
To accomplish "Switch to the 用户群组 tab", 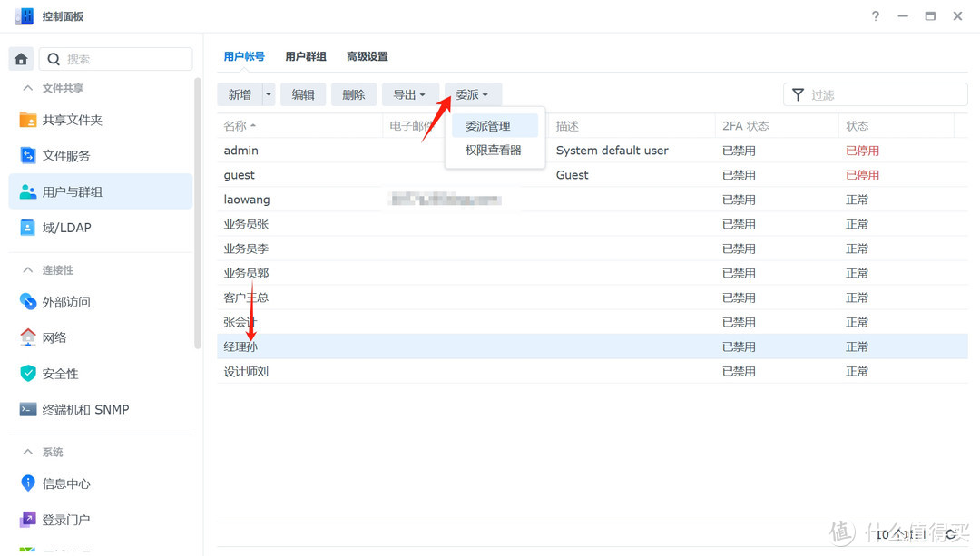I will coord(305,55).
